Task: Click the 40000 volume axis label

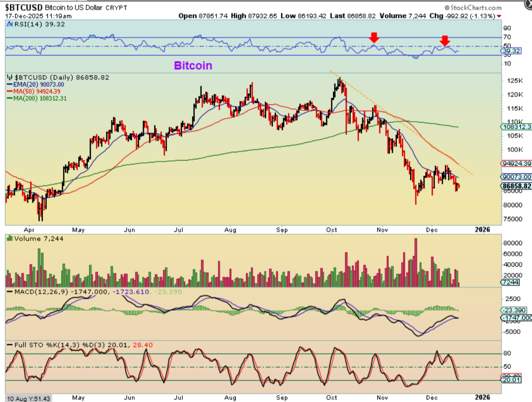Action: (513, 264)
